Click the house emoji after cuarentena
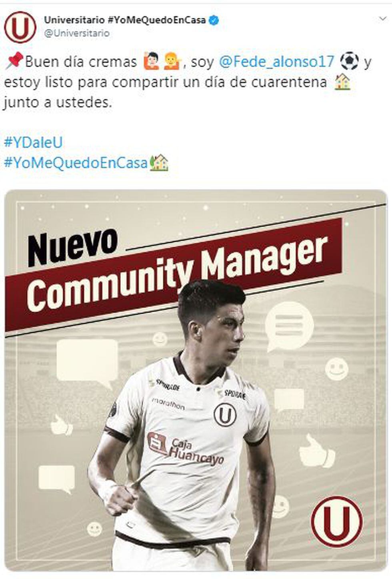Screen dimensions: 392x579 click(342, 82)
